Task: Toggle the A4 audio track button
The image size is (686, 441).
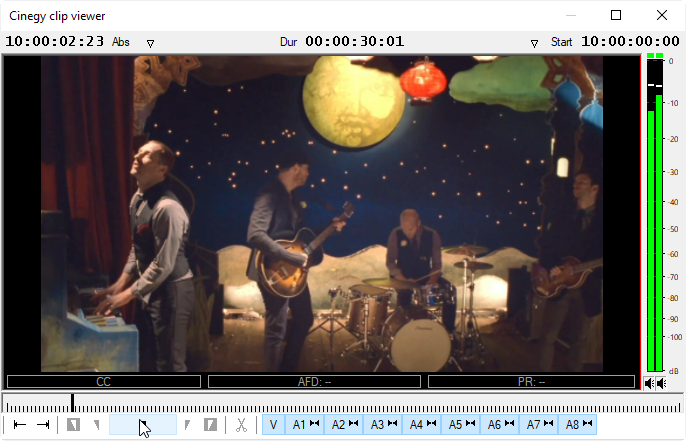Action: pos(421,425)
